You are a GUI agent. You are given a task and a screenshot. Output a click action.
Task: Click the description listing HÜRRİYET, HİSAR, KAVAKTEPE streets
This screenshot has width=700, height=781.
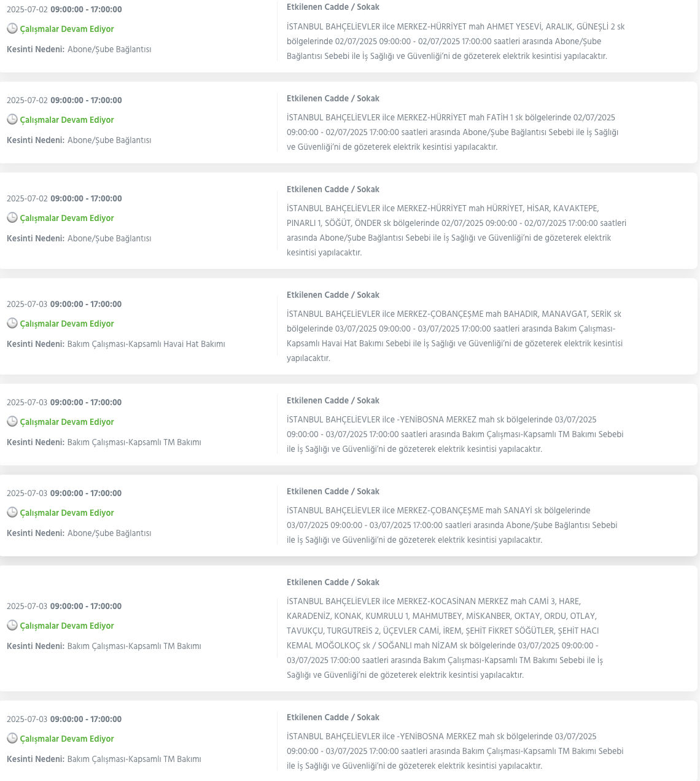pyautogui.click(x=456, y=230)
